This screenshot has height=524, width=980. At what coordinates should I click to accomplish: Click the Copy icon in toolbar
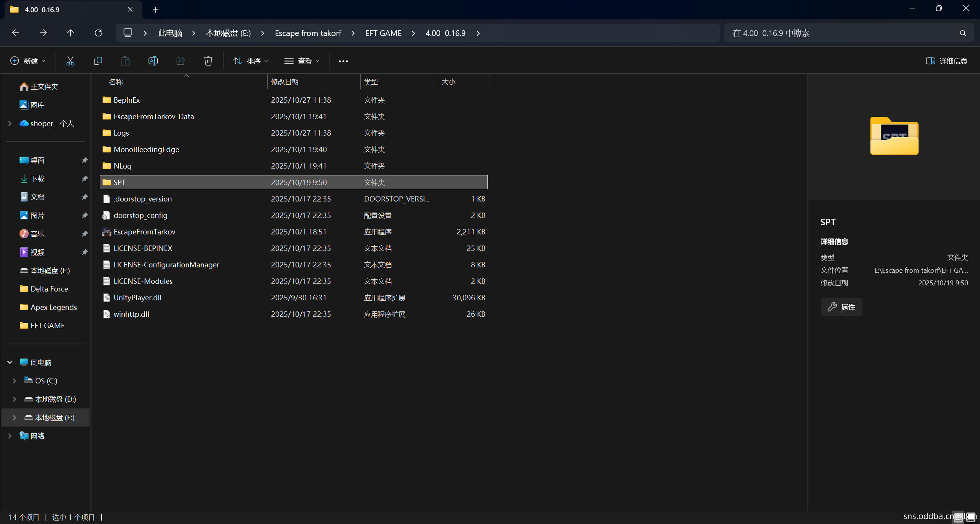click(98, 61)
